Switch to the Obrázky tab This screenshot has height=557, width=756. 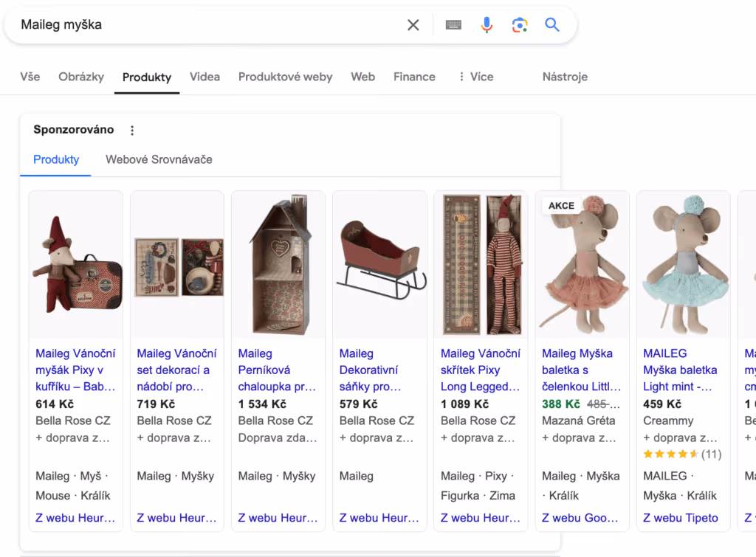81,77
